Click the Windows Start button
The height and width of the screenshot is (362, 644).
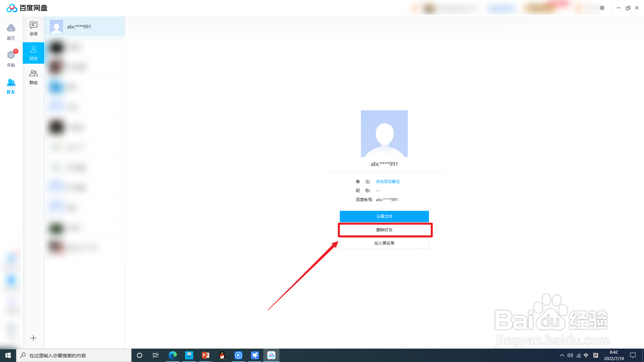click(8, 355)
